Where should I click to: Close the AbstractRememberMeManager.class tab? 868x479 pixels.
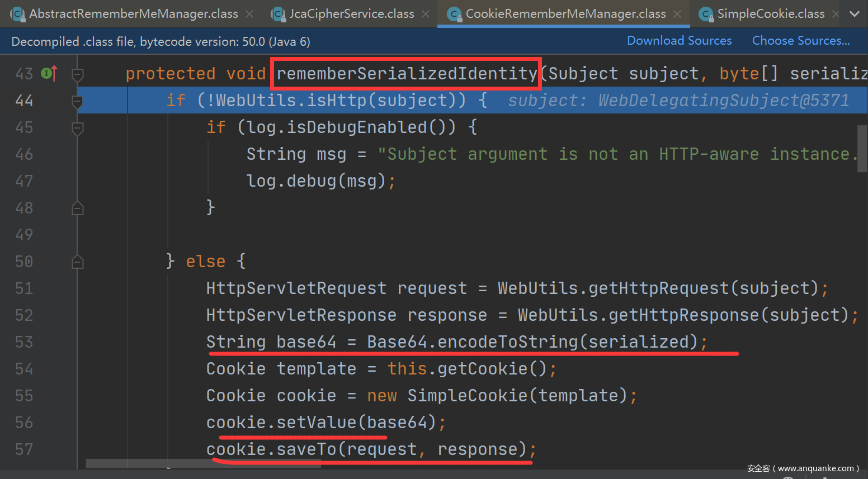click(249, 14)
